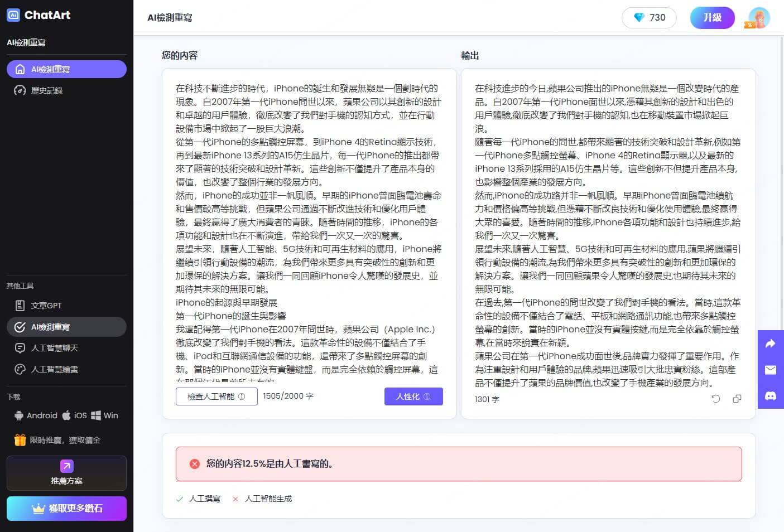Click 獲取更多鑽石 button
Viewport: 784px width, 532px height.
pyautogui.click(x=66, y=509)
